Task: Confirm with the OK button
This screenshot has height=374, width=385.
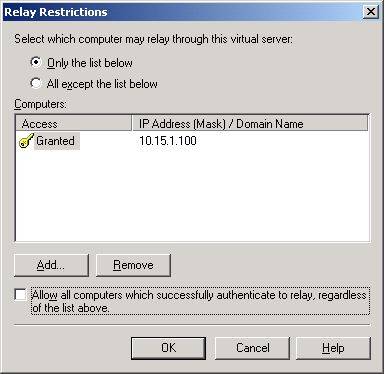Action: pos(168,348)
